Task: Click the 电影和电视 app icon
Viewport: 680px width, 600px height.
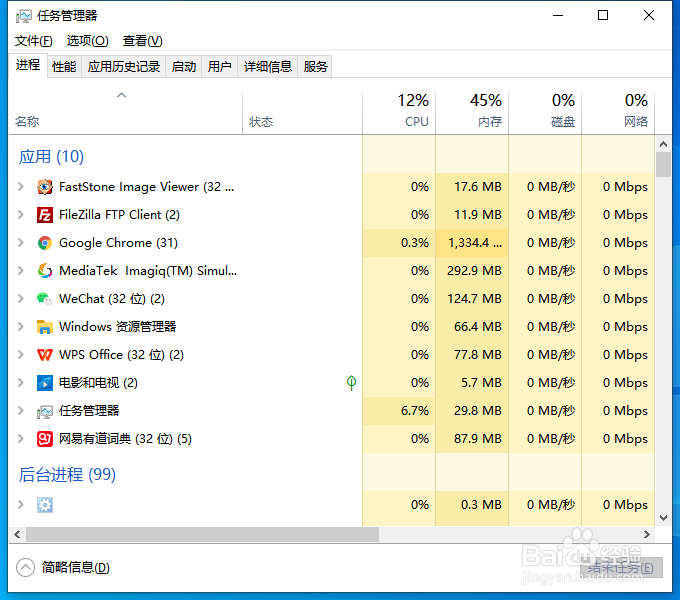Action: click(x=45, y=383)
